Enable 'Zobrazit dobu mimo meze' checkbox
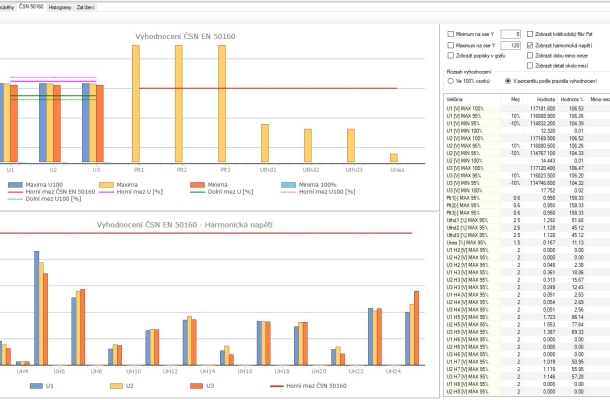 click(528, 57)
